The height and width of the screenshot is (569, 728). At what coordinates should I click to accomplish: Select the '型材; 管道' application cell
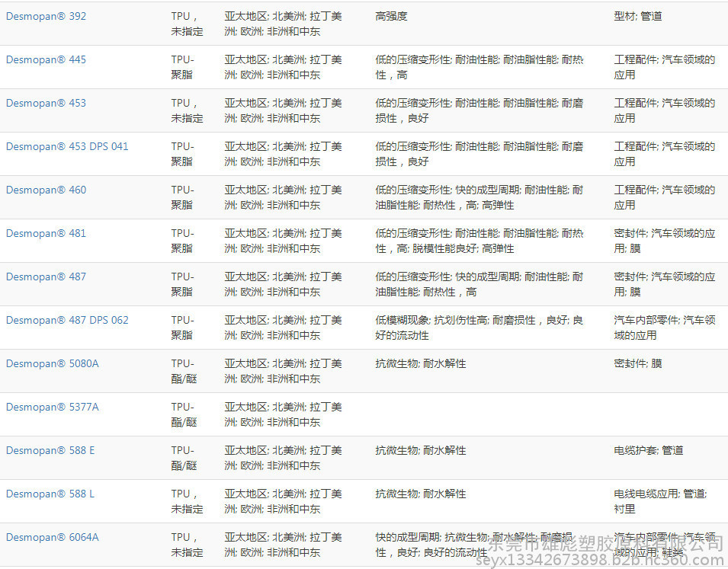637,16
